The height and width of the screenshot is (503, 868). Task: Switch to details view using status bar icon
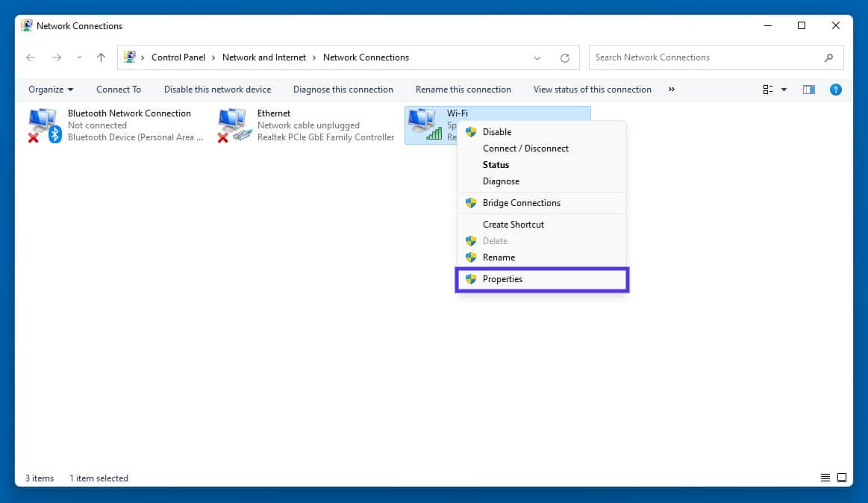click(x=825, y=478)
